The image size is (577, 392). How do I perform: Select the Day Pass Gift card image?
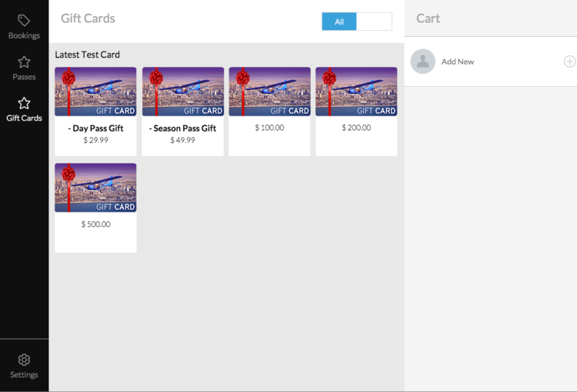pyautogui.click(x=95, y=91)
